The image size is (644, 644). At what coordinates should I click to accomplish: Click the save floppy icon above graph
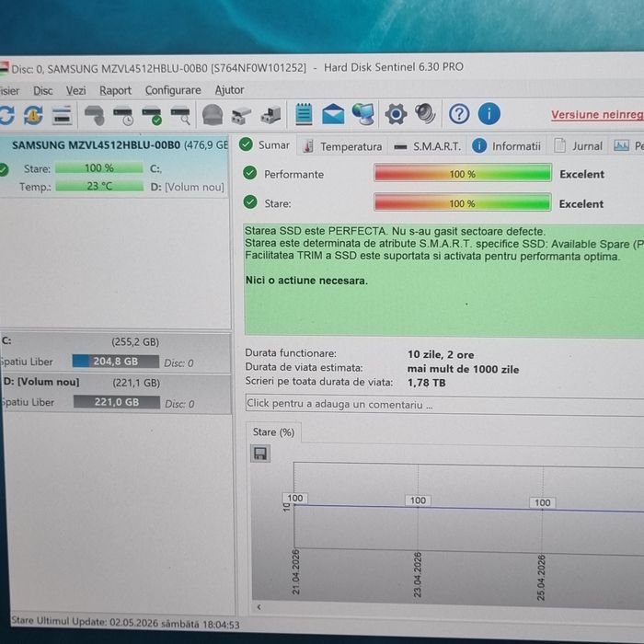tap(260, 454)
